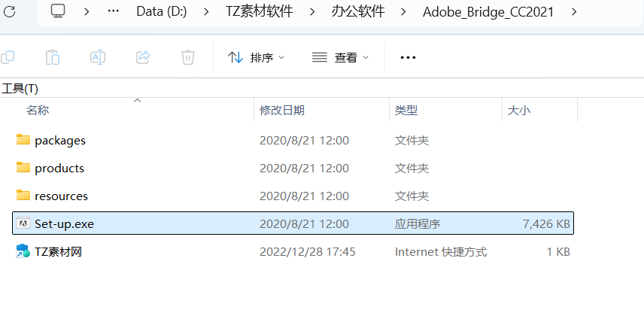Open the 排序 sort dropdown
Screen dimensions: 644x319
256,57
